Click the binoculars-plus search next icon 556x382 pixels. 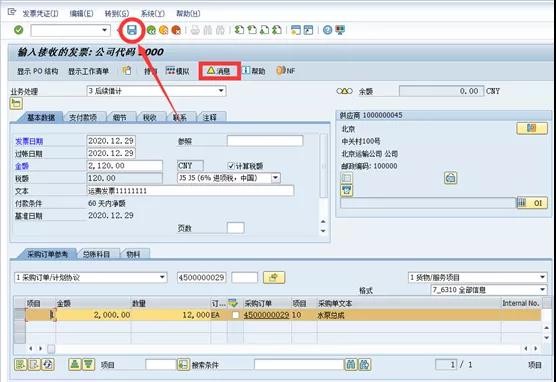tap(365, 364)
